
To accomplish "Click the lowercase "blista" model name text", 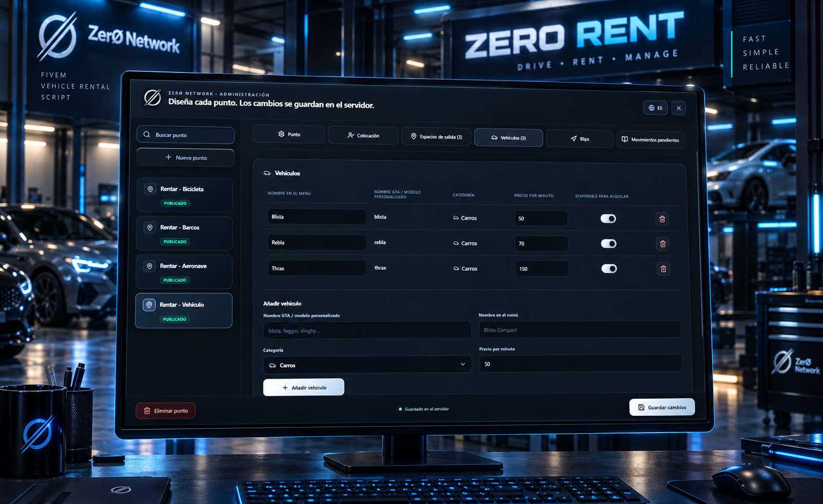I will (380, 217).
